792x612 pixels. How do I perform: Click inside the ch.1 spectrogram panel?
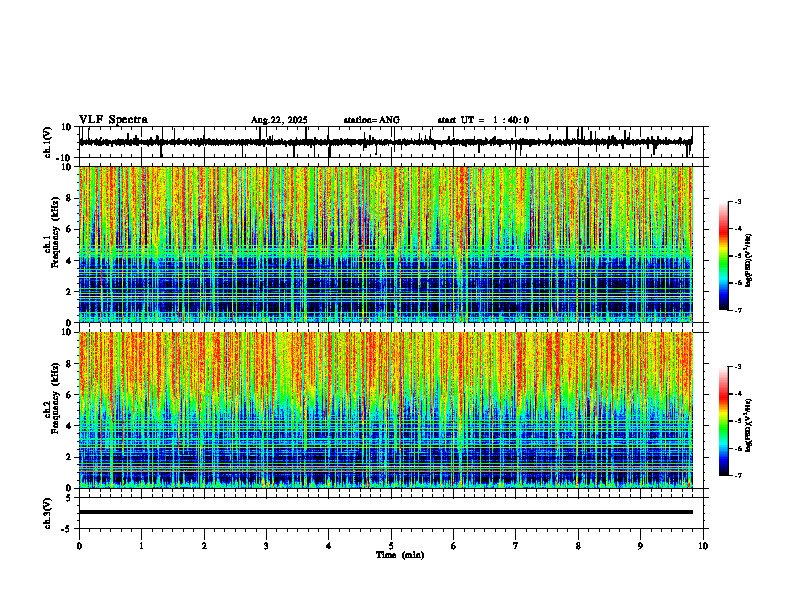click(386, 244)
